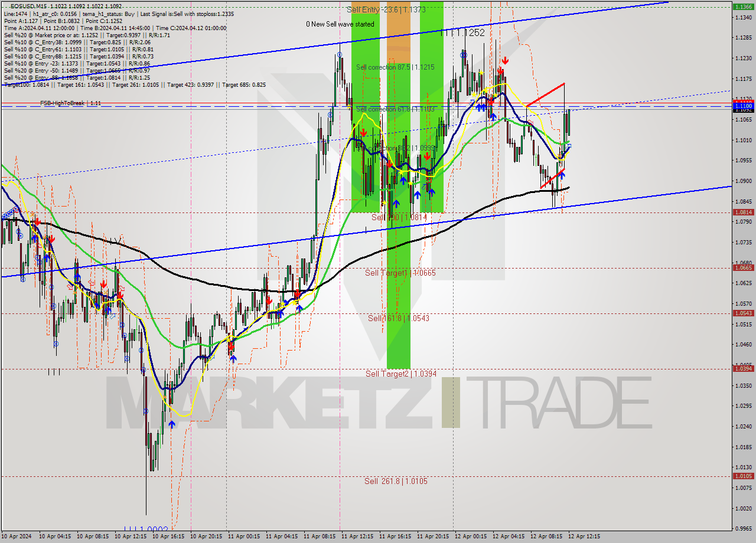Viewport: 756px width, 543px height.
Task: Click the 'Sell Entry -23.6 | 1.1373' label
Action: pyautogui.click(x=386, y=9)
